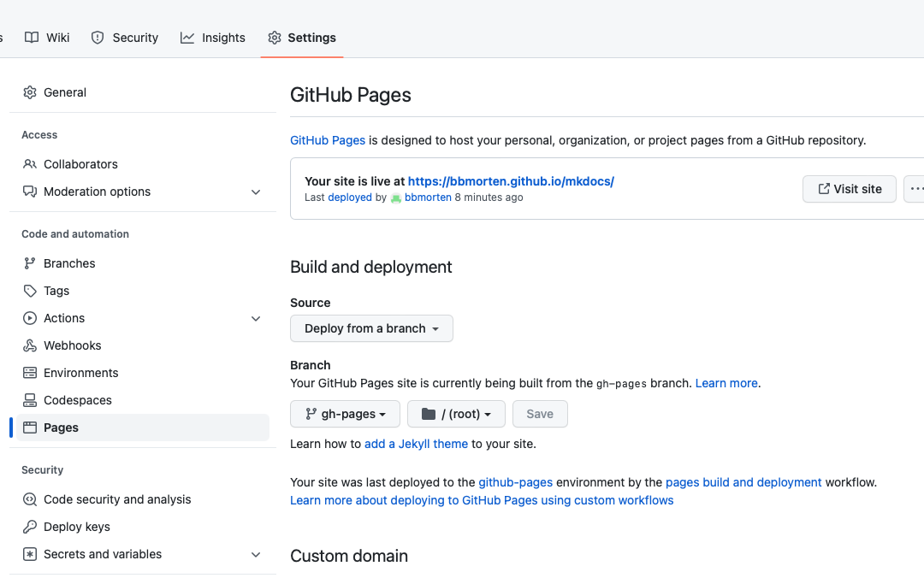Viewport: 924px width, 578px height.
Task: Click the Learn more link about branch
Action: click(726, 384)
